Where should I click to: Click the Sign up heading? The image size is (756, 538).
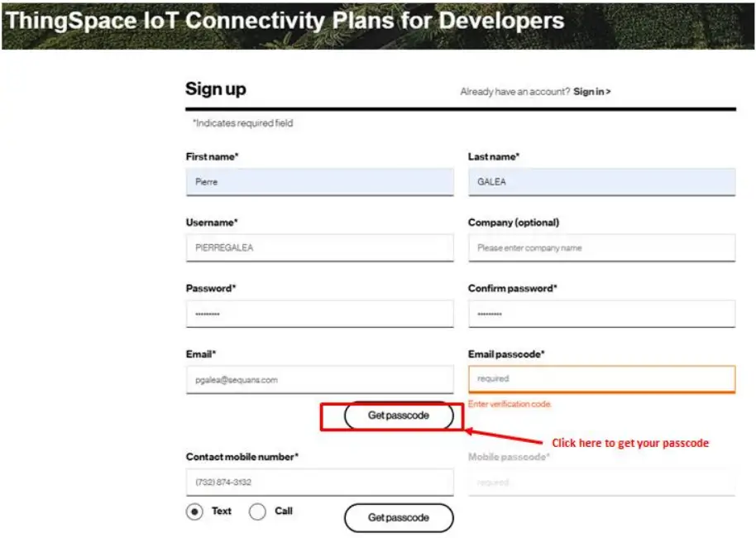click(x=214, y=89)
